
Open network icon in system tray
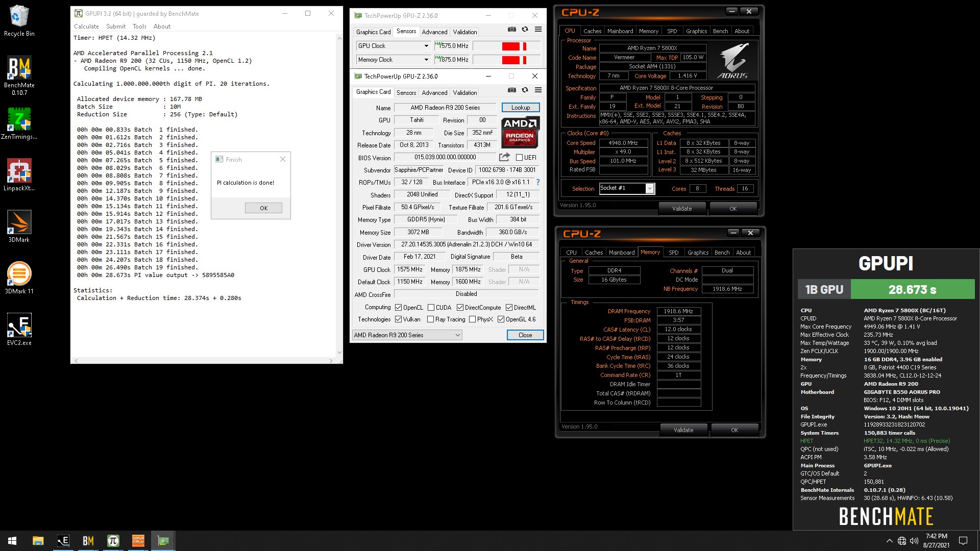click(902, 541)
